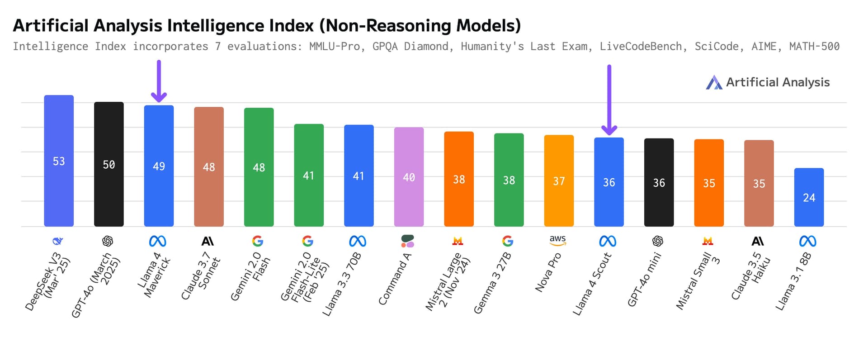Screen dimensions: 868x342
Task: Click the purple arrow above Llama 4 Maverick bar
Action: [x=159, y=81]
